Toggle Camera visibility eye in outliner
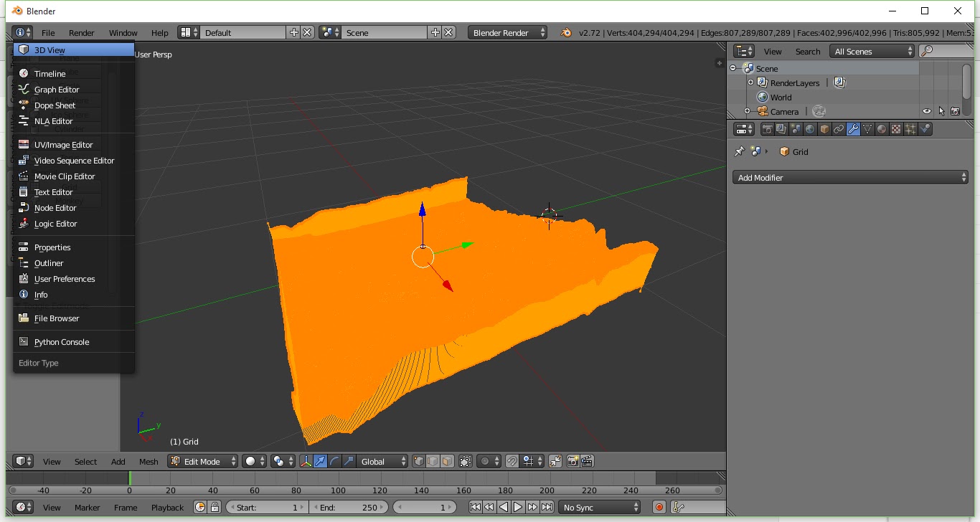Image resolution: width=980 pixels, height=522 pixels. coord(927,111)
